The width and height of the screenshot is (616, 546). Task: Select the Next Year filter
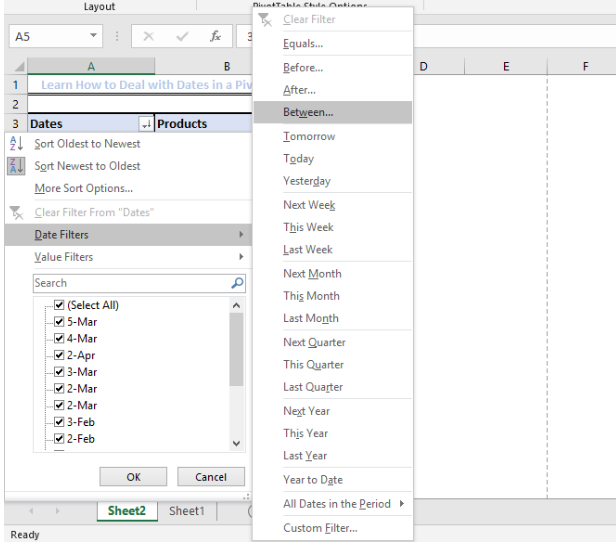[x=333, y=411]
